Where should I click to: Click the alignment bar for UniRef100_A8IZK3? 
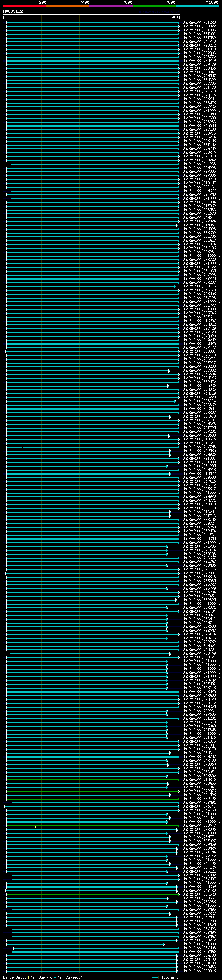pyautogui.click(x=93, y=23)
